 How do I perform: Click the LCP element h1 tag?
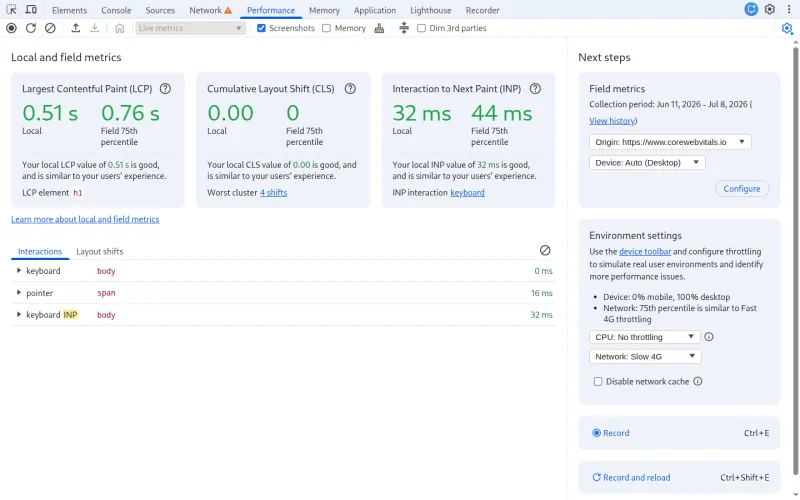78,193
